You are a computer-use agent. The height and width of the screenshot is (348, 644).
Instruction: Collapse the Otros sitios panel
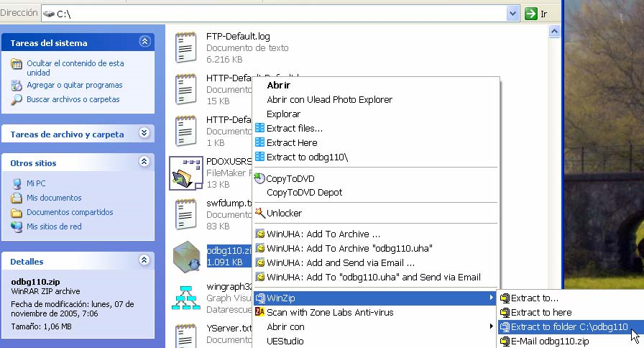pos(144,162)
